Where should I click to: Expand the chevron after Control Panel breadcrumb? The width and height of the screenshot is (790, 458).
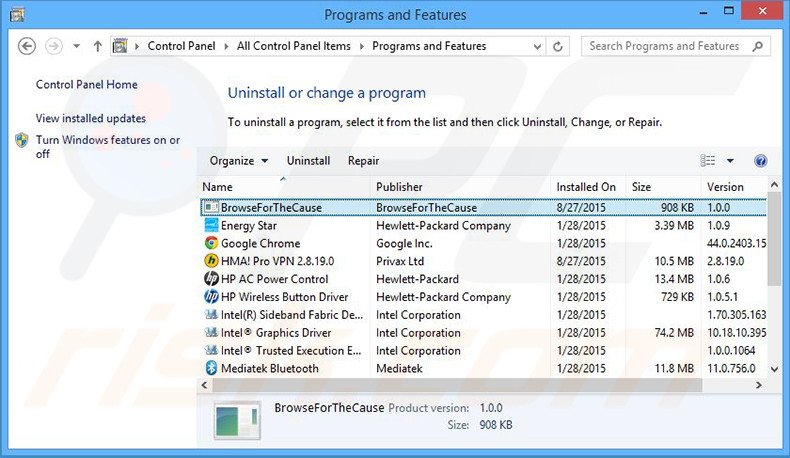tap(226, 46)
